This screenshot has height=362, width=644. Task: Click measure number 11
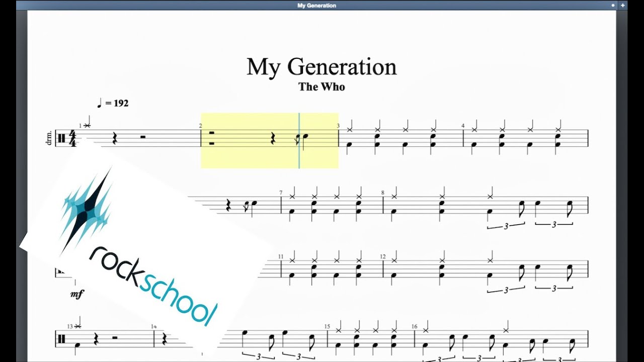pos(282,256)
